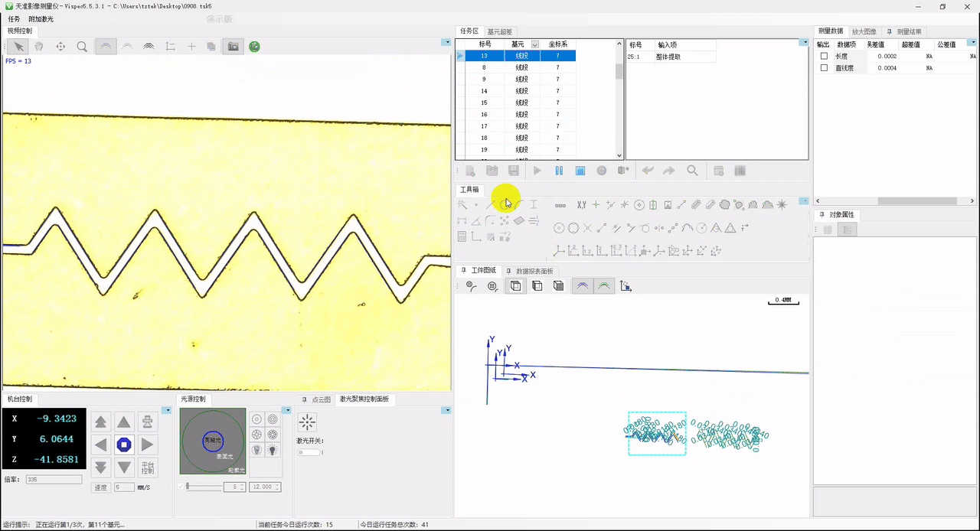This screenshot has height=531, width=980.
Task: Move stage up with the single up arrow
Action: coord(124,422)
